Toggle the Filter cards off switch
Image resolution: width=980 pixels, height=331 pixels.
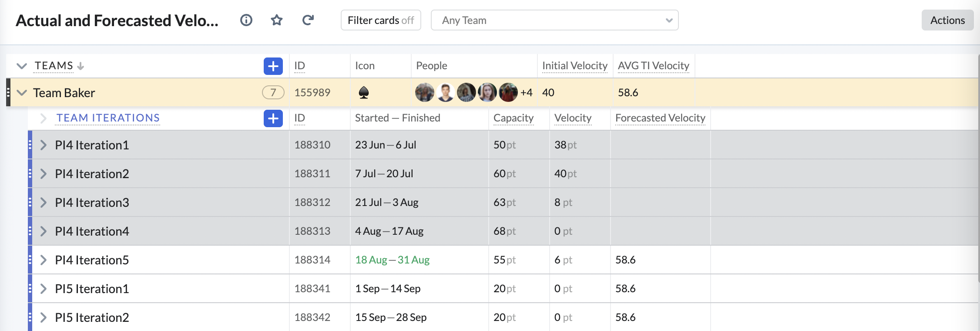pyautogui.click(x=381, y=20)
